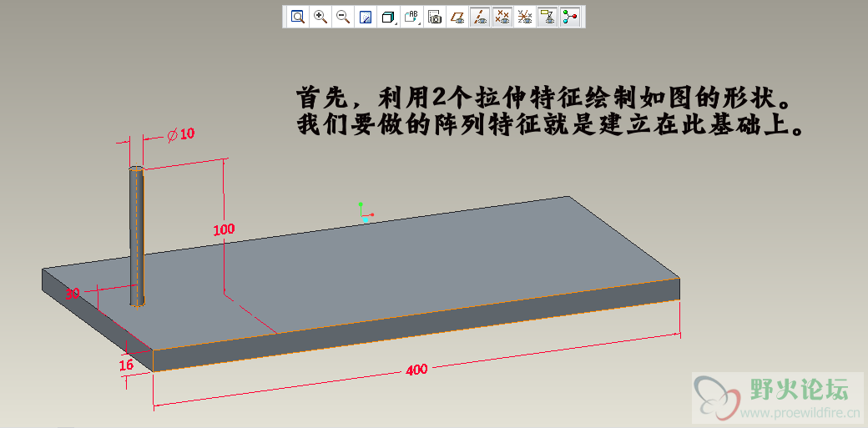Screen dimensions: 868x428
Task: Toggle coordinate system display
Action: pos(525,17)
